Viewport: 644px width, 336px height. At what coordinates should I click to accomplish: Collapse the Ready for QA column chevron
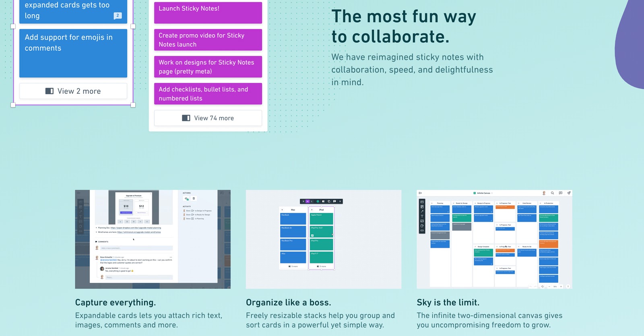[519, 247]
